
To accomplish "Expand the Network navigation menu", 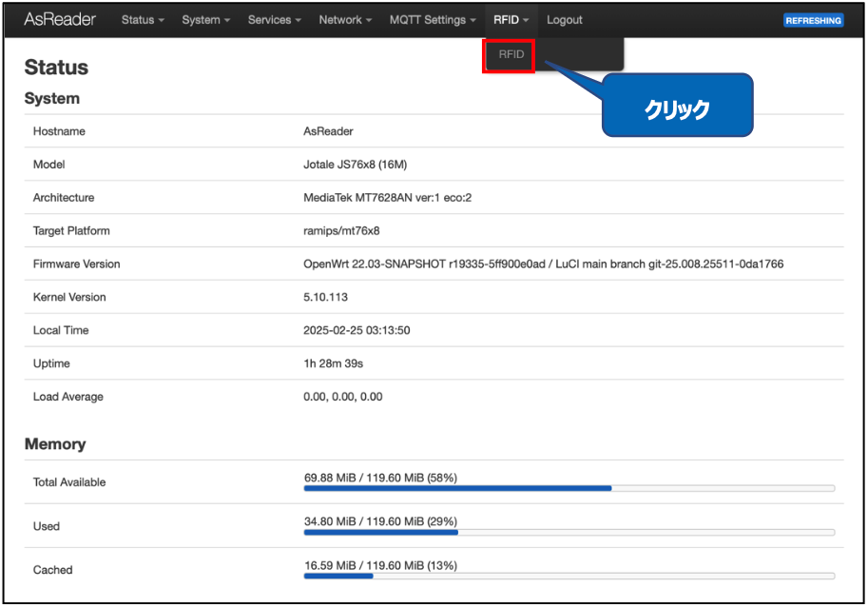I will click(345, 20).
